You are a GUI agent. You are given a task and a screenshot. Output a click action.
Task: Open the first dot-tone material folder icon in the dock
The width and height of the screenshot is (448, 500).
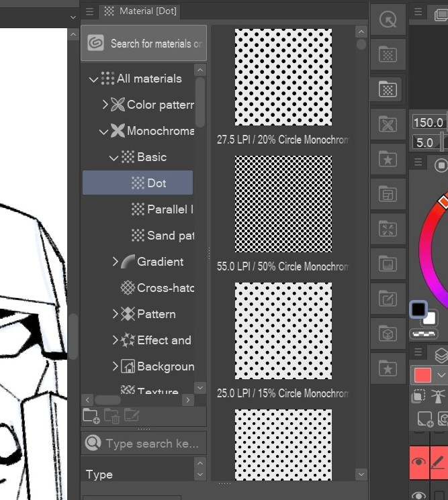click(x=388, y=54)
